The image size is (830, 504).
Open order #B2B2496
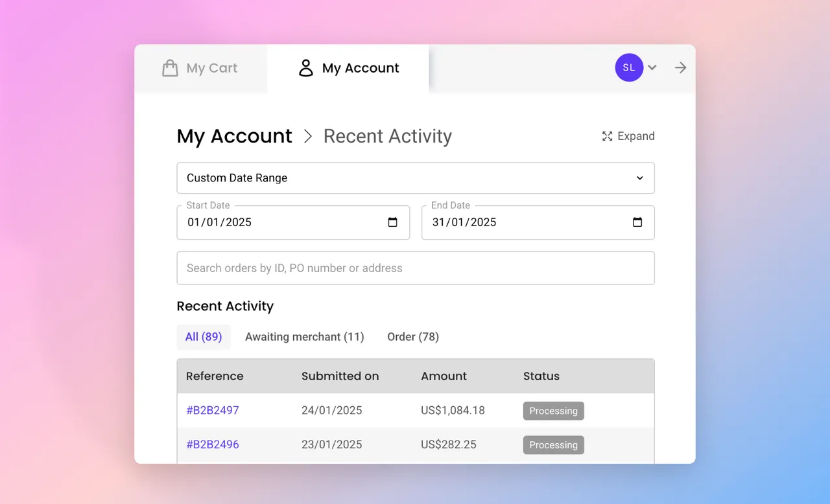(213, 444)
